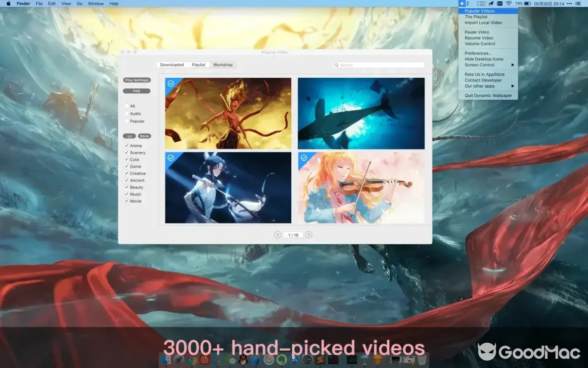The width and height of the screenshot is (588, 368).
Task: Launch Google Chrome from the Dock
Action: [192, 361]
